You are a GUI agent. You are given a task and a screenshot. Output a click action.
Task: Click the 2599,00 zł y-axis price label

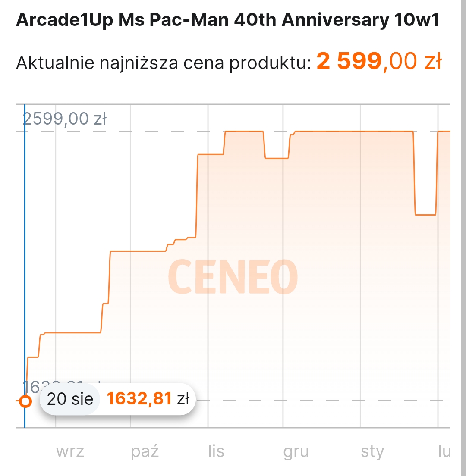65,119
